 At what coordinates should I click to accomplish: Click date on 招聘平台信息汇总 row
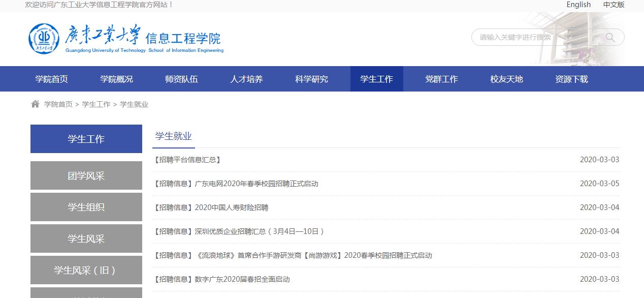click(599, 160)
